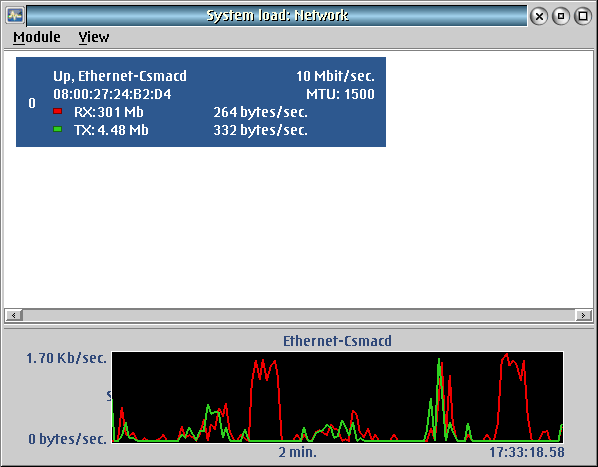Click the 10 Mbit/sec. speed text

335,76
